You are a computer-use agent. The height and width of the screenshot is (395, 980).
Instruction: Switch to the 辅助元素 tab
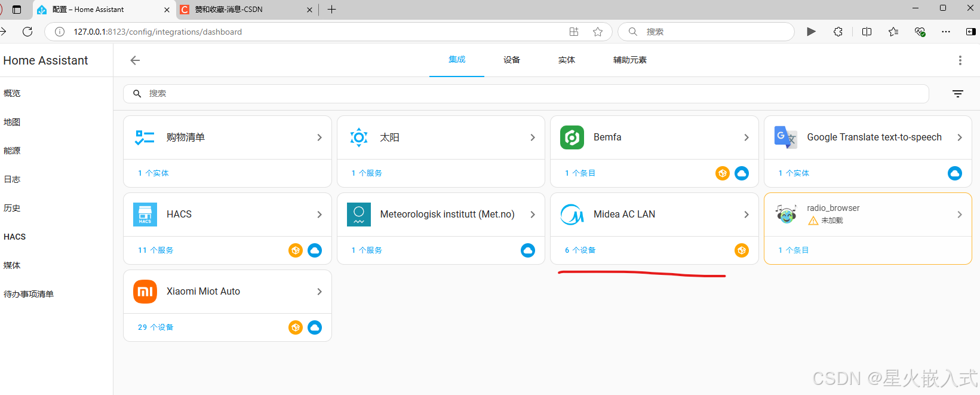click(x=630, y=60)
